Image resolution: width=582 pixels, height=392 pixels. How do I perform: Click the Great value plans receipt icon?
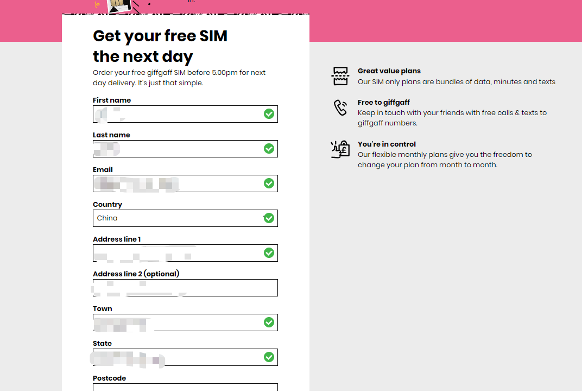pos(340,77)
